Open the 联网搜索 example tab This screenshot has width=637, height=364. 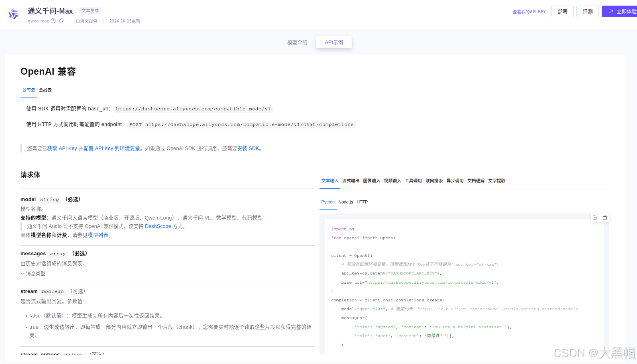pyautogui.click(x=434, y=181)
